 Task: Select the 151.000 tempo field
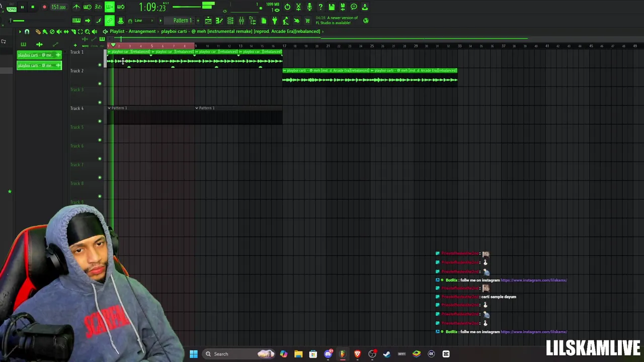(x=58, y=7)
